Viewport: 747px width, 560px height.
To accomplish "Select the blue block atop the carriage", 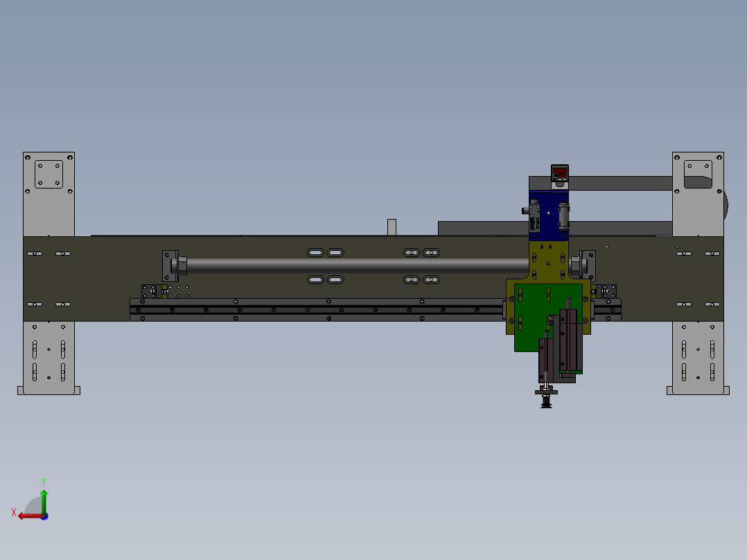I will pos(548,216).
